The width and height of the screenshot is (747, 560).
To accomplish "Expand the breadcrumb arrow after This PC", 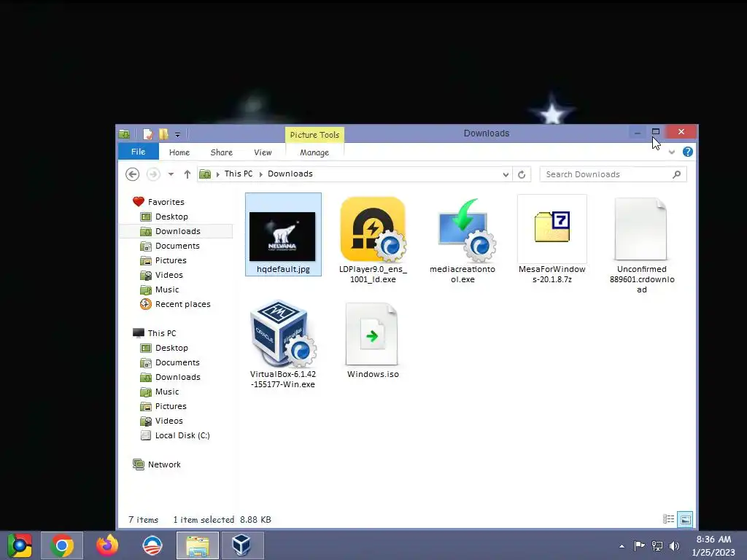I will click(260, 174).
